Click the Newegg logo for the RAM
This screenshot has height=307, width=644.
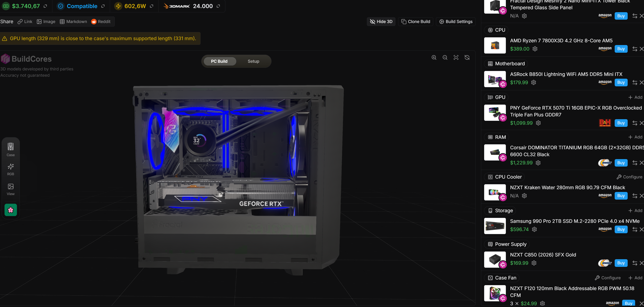[605, 163]
